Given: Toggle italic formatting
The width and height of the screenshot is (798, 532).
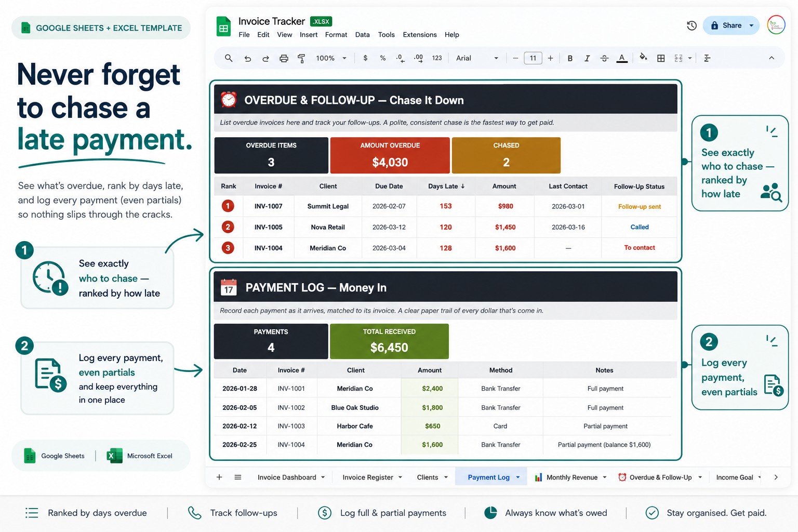Looking at the screenshot, I should (587, 58).
